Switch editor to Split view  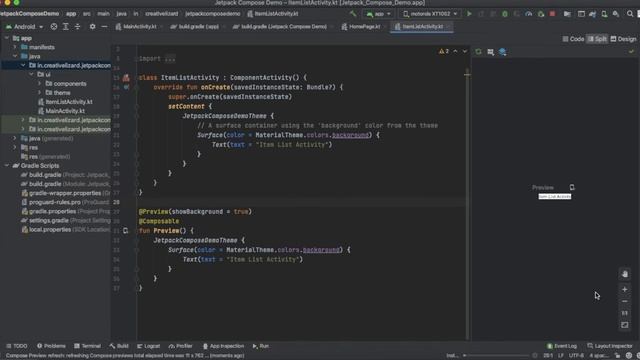tap(597, 39)
